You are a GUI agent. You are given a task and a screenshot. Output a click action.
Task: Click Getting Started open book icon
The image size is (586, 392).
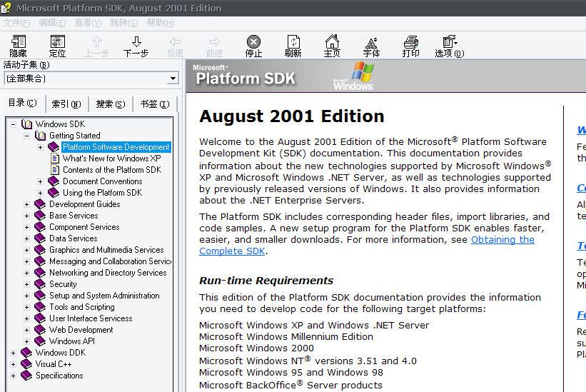click(41, 135)
